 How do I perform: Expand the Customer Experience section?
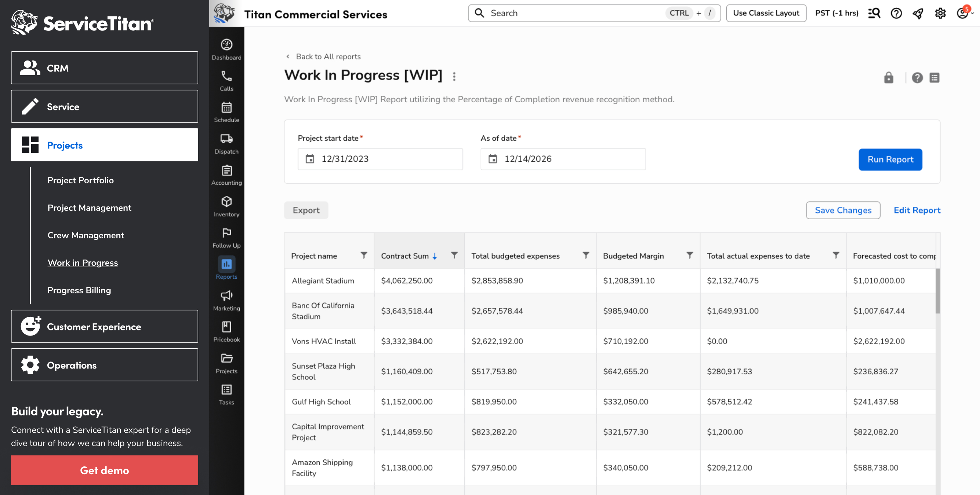[104, 327]
